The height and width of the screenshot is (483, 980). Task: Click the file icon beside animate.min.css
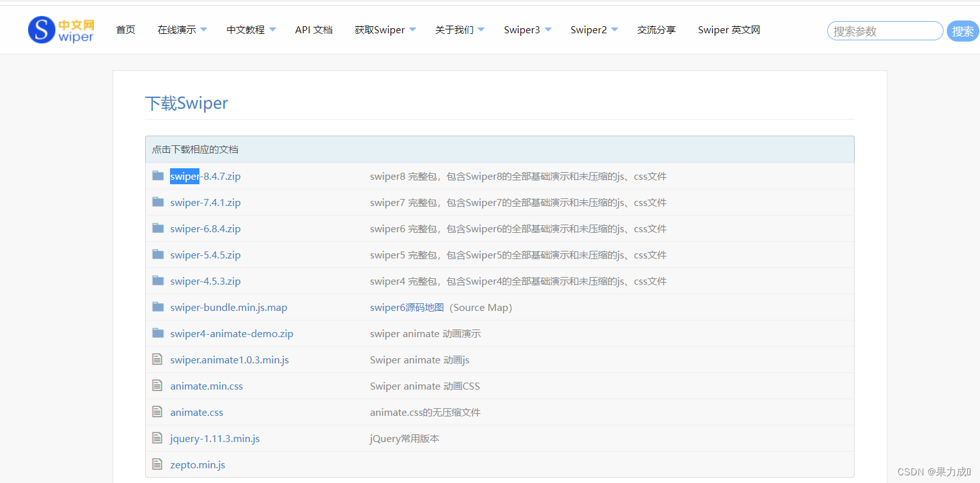click(158, 385)
